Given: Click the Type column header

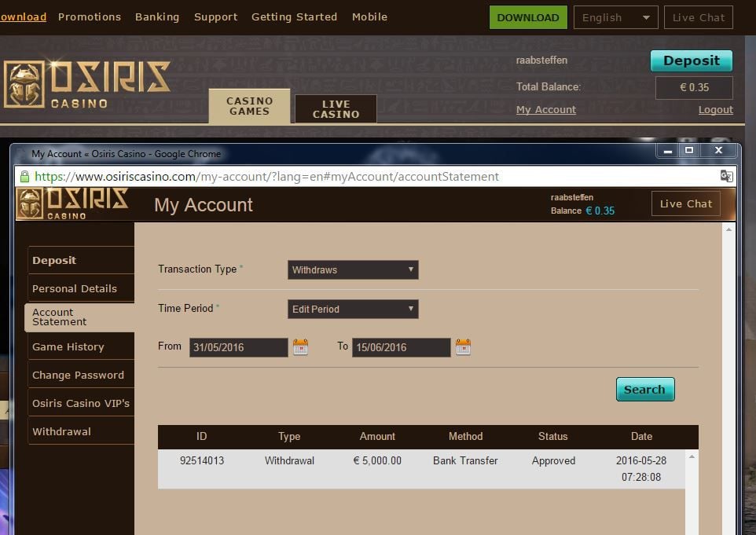Looking at the screenshot, I should [289, 436].
